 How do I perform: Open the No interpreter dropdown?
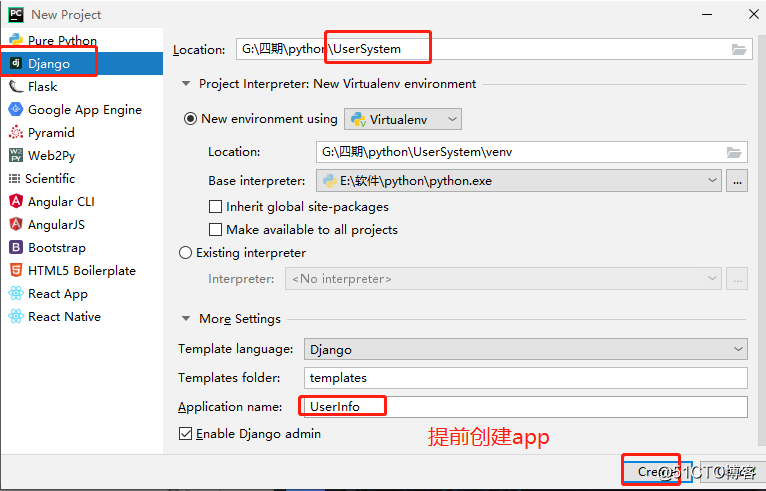click(503, 279)
